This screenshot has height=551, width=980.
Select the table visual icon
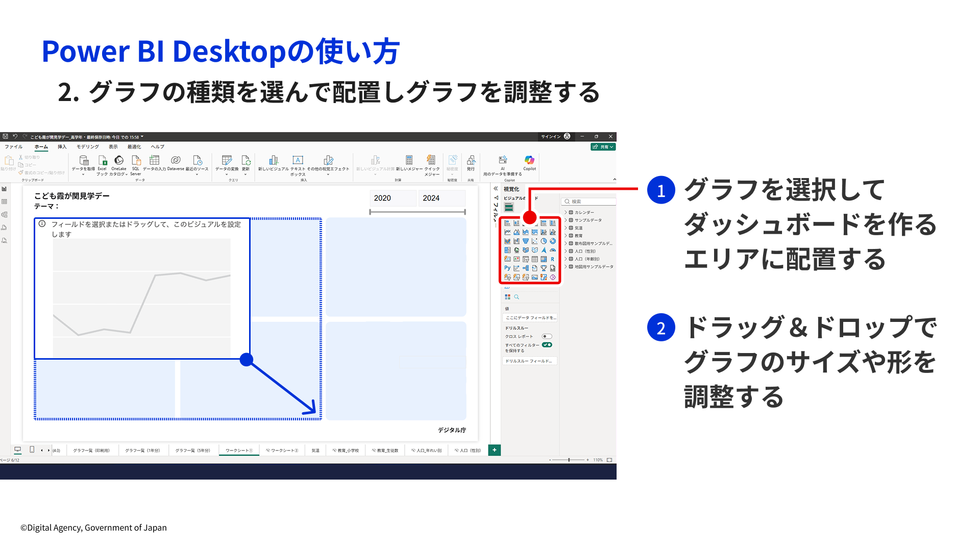(x=534, y=259)
